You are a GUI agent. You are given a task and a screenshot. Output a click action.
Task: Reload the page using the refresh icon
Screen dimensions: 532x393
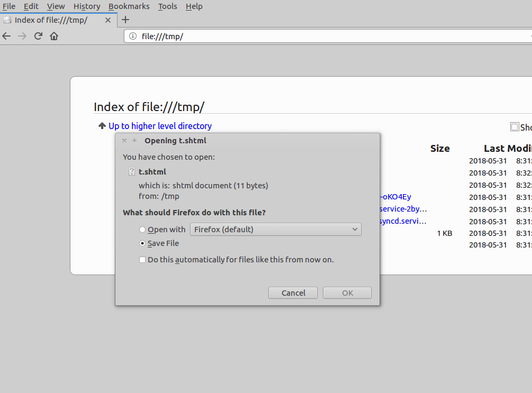[38, 36]
